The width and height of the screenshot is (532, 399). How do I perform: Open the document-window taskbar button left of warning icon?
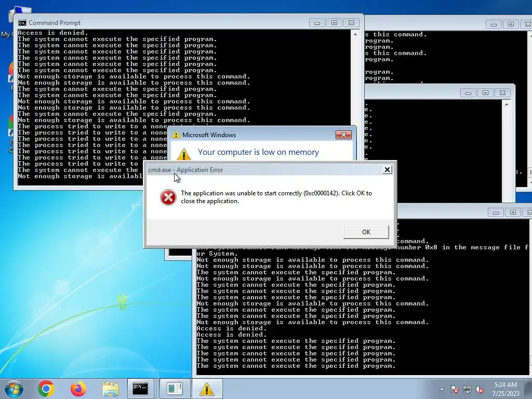(x=175, y=389)
